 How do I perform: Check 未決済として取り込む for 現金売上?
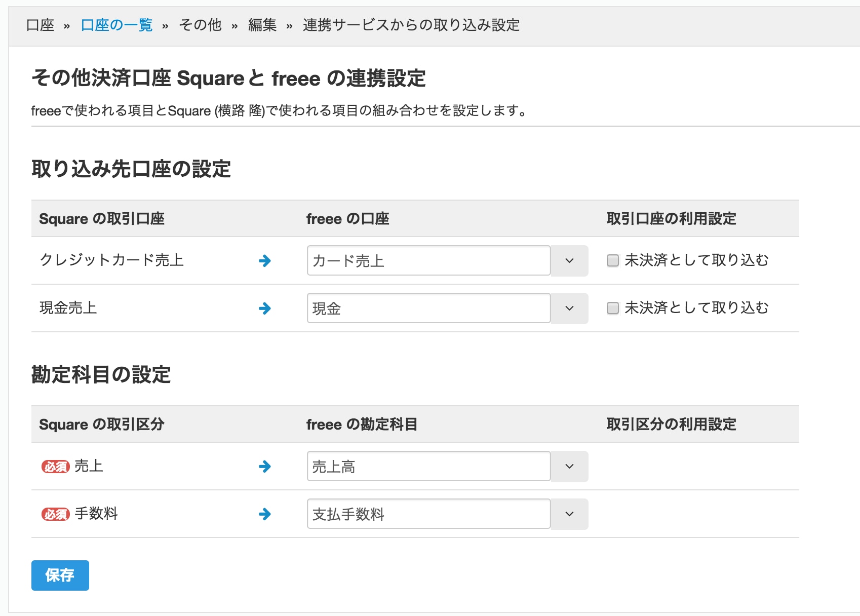pyautogui.click(x=613, y=308)
